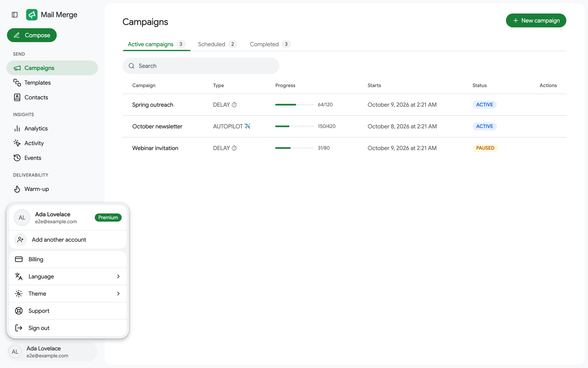This screenshot has width=588, height=368.
Task: Click the Progress column header
Action: pos(285,85)
